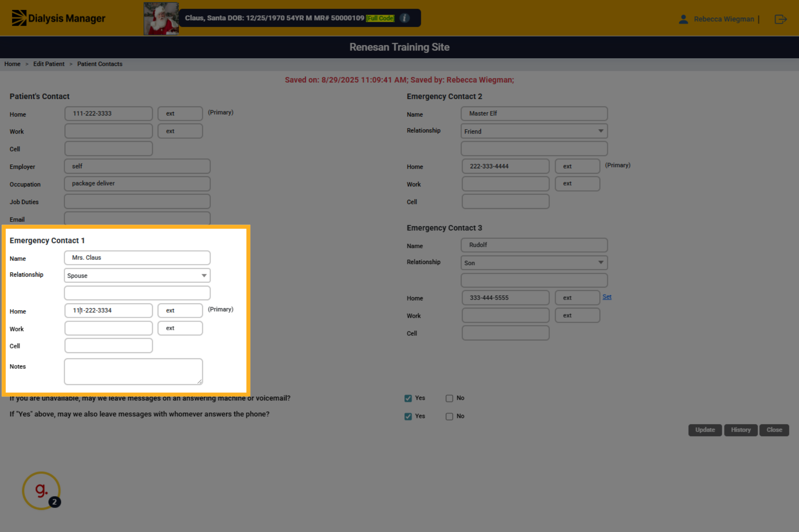799x532 pixels.
Task: Go to Edit Patient breadcrumb
Action: 48,64
